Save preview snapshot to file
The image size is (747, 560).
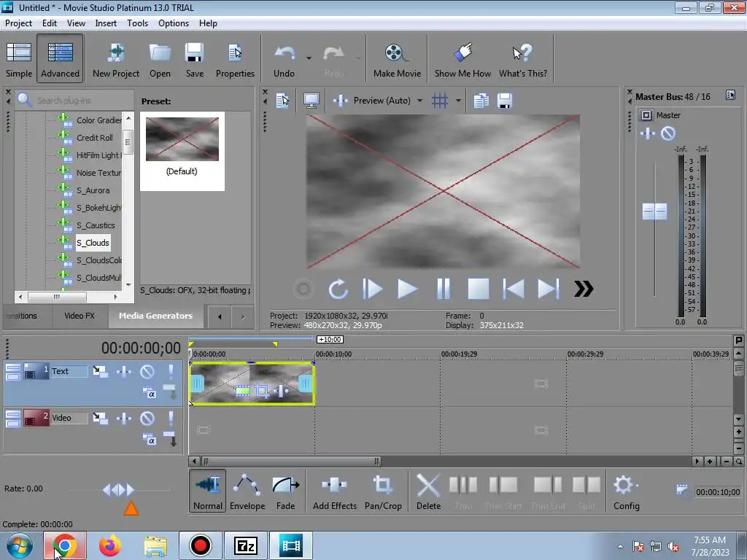pyautogui.click(x=505, y=101)
